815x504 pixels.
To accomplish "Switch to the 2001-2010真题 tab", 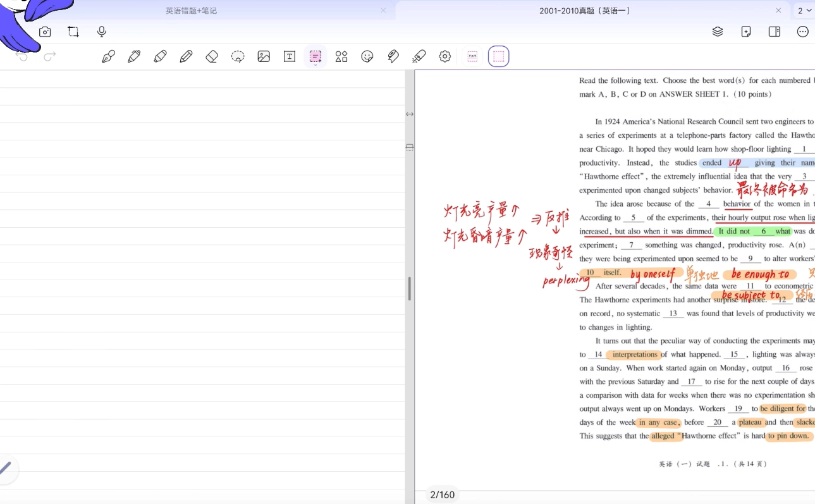I will click(585, 11).
